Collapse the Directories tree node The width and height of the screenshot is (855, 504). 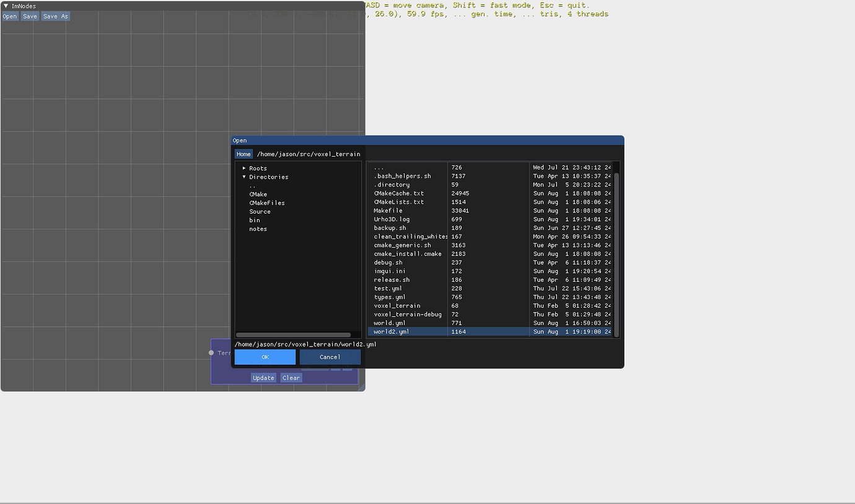244,177
